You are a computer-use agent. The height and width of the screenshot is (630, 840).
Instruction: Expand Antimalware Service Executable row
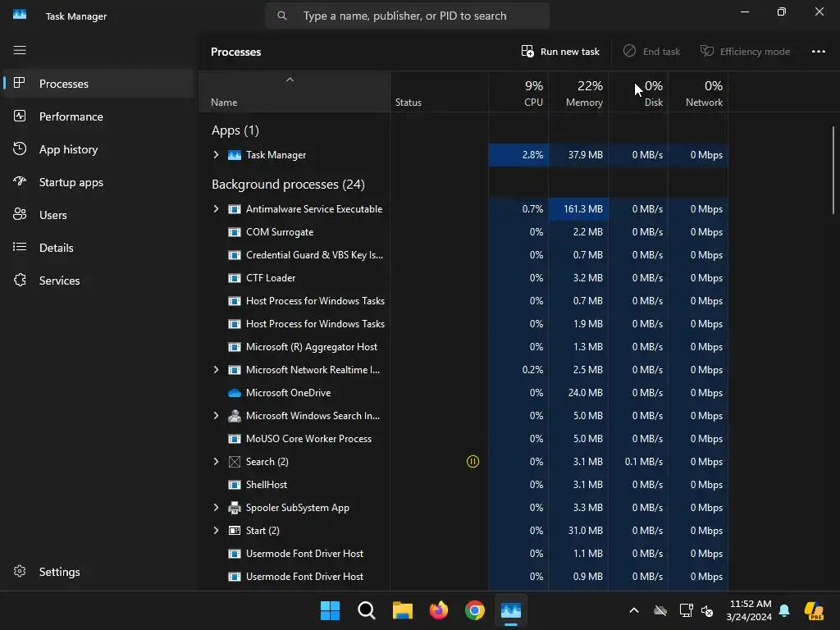(216, 209)
